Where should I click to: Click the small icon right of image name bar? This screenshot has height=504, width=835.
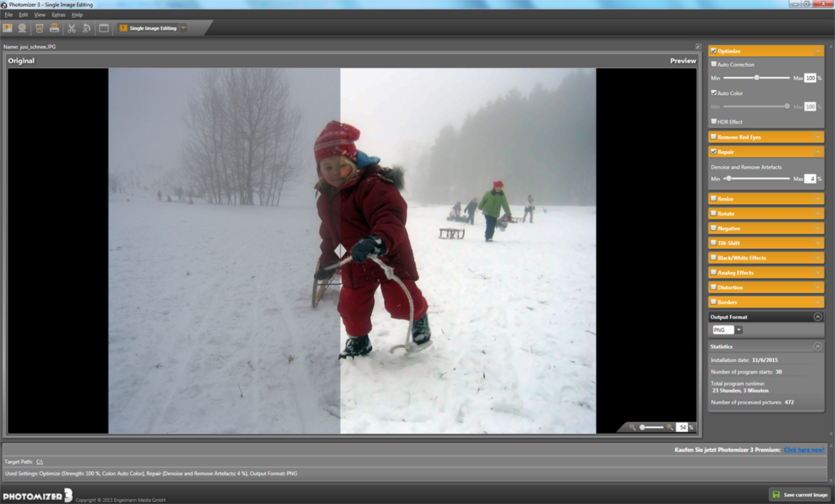point(698,47)
